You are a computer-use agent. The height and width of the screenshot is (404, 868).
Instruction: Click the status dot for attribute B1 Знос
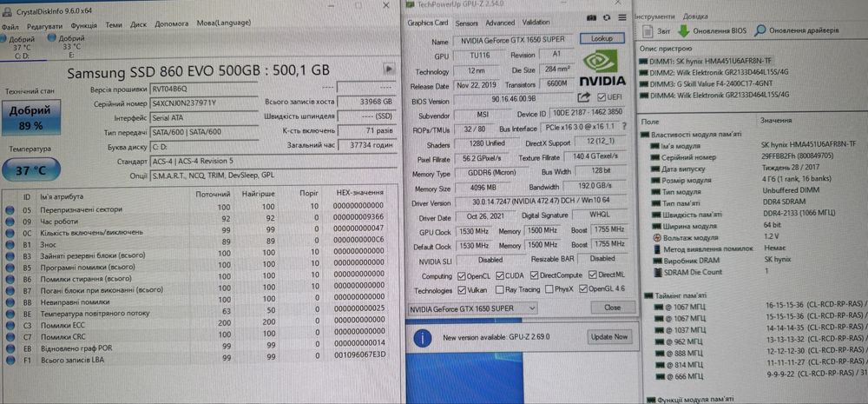coord(9,244)
